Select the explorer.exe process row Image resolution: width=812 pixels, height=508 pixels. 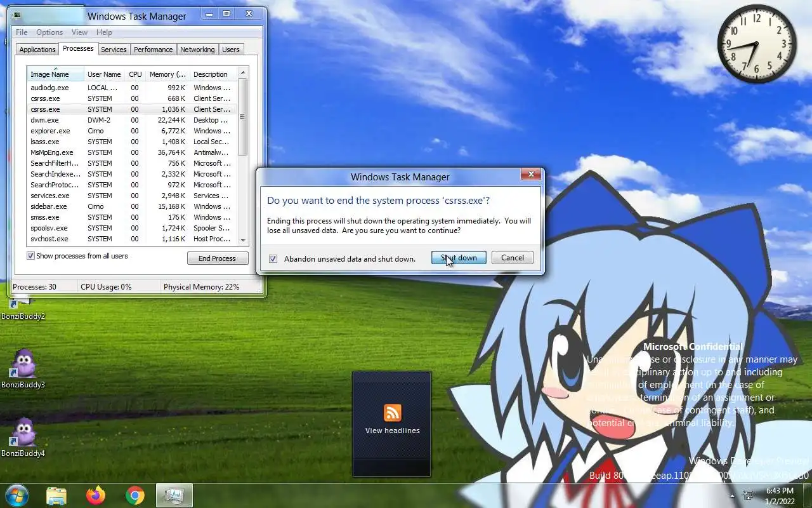pos(132,131)
